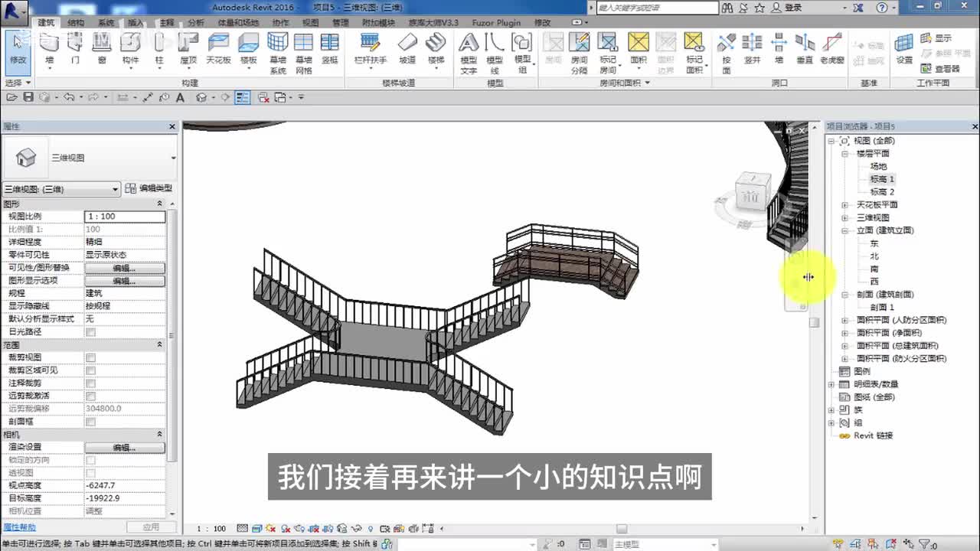Screen dimensions: 980x551
Task: Switch to the 族库大师V3.3 ribbon tab
Action: [x=433, y=23]
